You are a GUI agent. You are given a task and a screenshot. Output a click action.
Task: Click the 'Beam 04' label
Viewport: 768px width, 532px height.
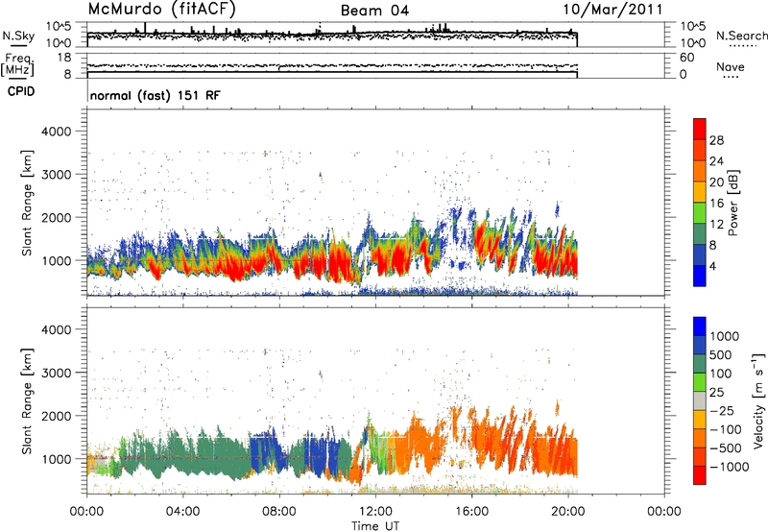click(374, 11)
